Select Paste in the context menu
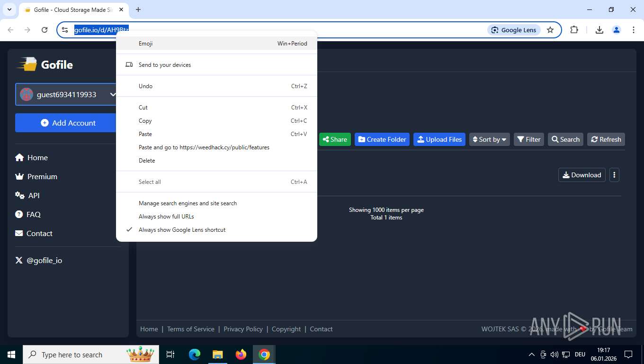644x364 pixels. (216, 134)
